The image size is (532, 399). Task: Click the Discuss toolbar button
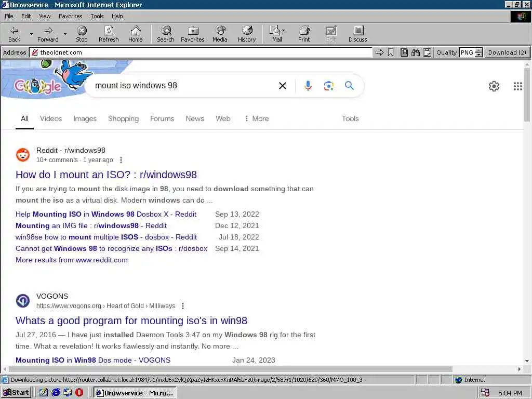click(x=357, y=34)
